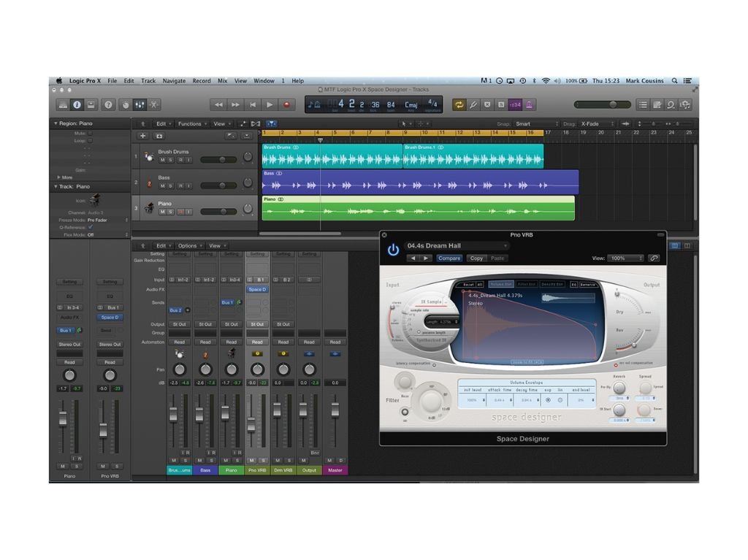Image resolution: width=748 pixels, height=560 pixels.
Task: Open tracks area View menu
Action: coord(221,123)
